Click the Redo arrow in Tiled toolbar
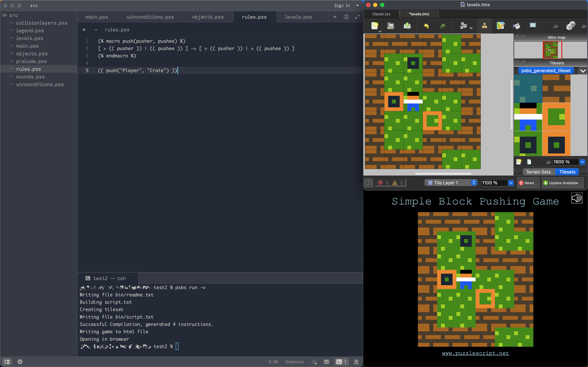 [443, 26]
